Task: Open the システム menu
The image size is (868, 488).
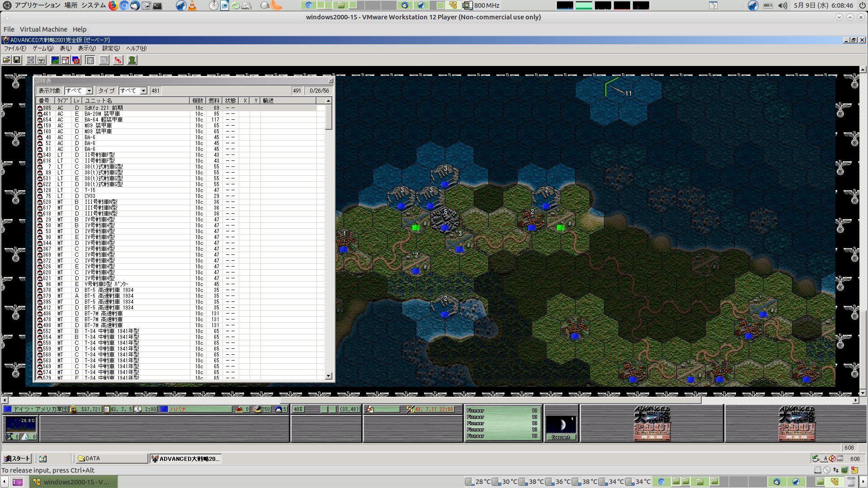Action: click(x=94, y=5)
